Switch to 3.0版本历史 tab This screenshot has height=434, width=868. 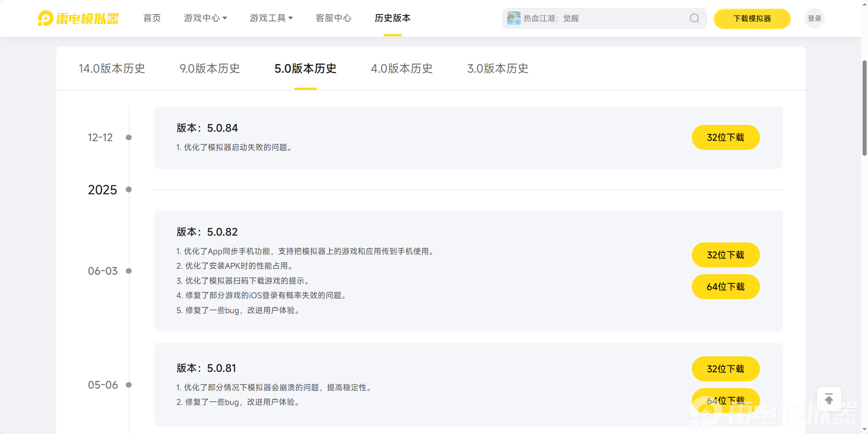[x=498, y=69]
